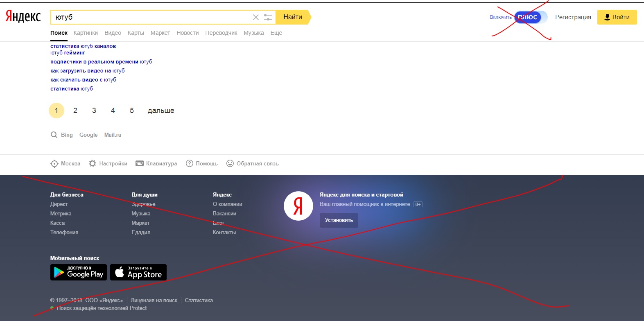Screen dimensions: 644x321
Task: Open the Статистика footer link
Action: click(x=199, y=300)
